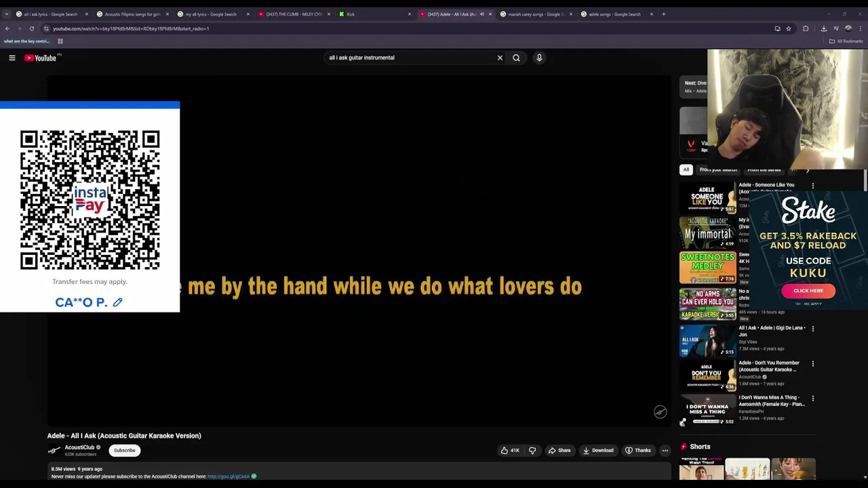Open AcoustiClub channel avatar
The width and height of the screenshot is (868, 488).
(x=54, y=450)
